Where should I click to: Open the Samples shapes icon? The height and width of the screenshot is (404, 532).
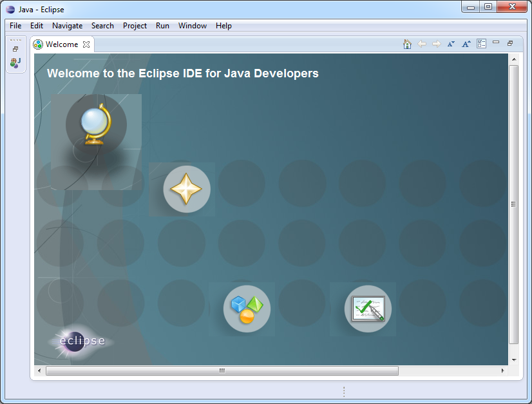click(x=247, y=309)
